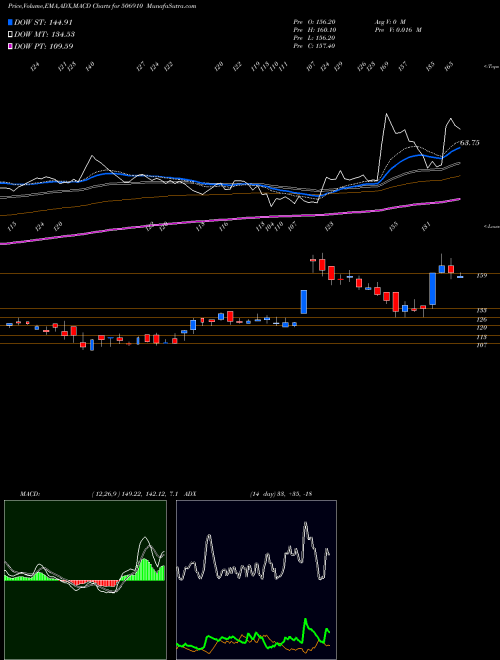
Task: Click the 151 lows value label
Action: point(427,227)
